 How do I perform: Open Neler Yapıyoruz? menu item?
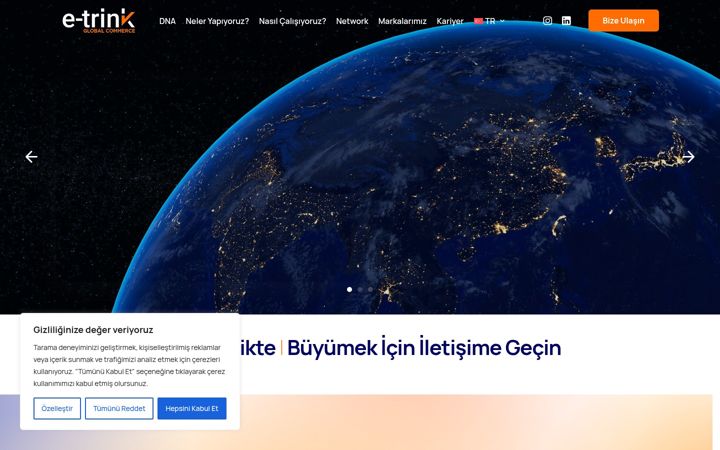(x=217, y=21)
